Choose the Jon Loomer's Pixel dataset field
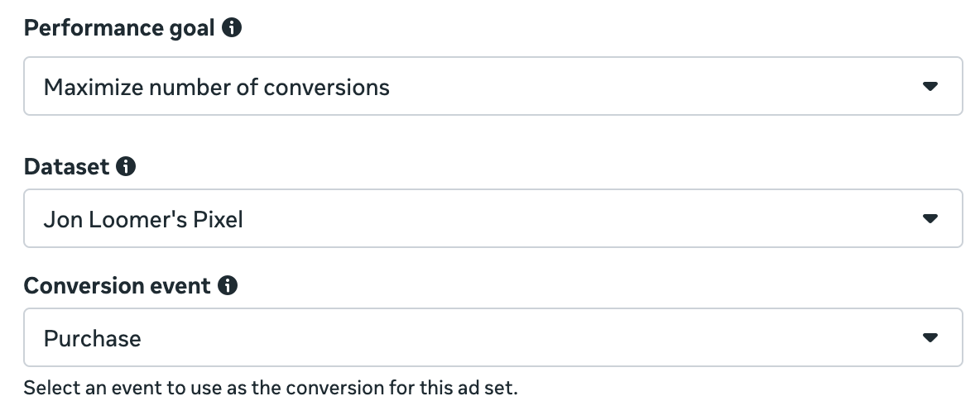The height and width of the screenshot is (420, 980). coord(493,218)
